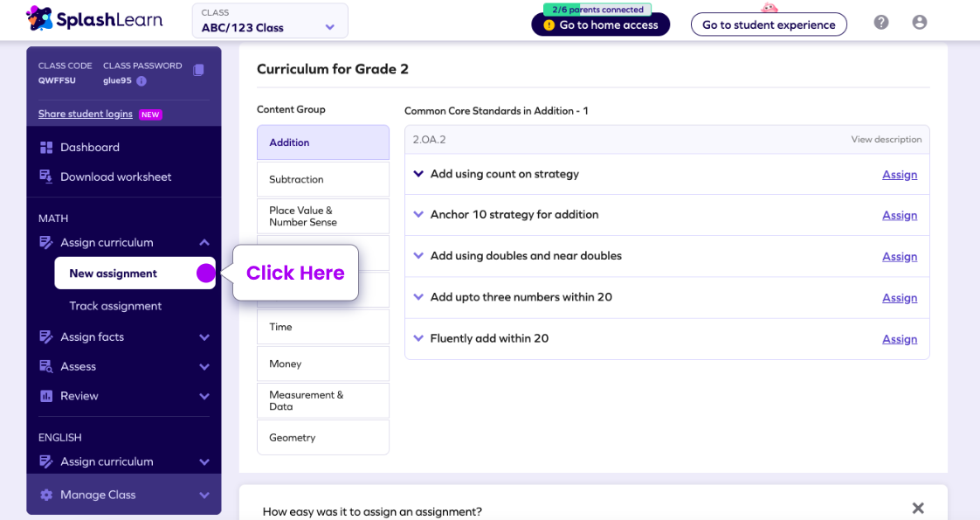Click the Download worksheet icon

coord(46,177)
